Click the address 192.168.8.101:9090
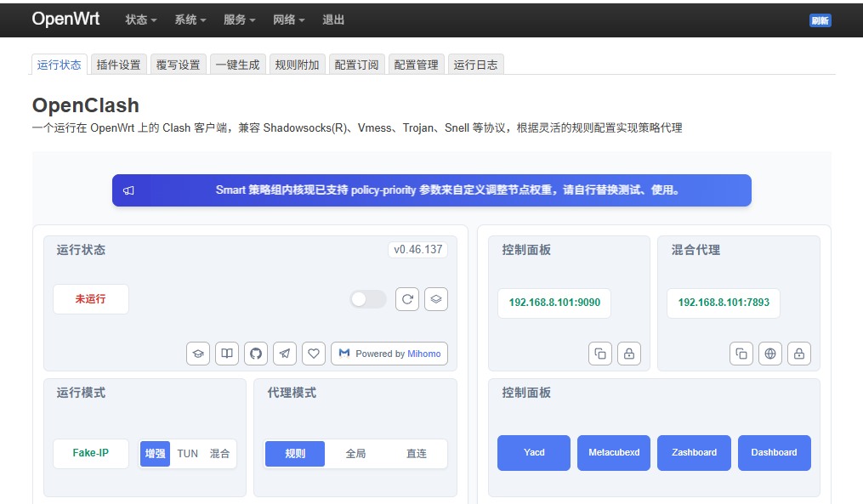 (554, 303)
